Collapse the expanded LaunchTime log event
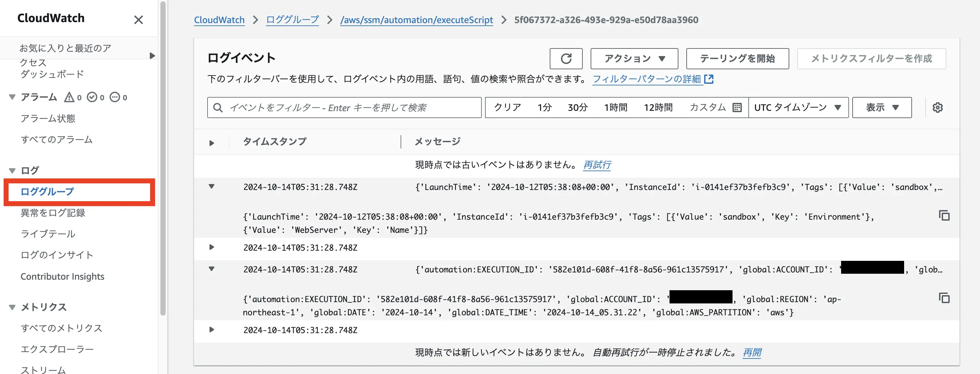Viewport: 980px width, 374px height. pyautogui.click(x=212, y=187)
